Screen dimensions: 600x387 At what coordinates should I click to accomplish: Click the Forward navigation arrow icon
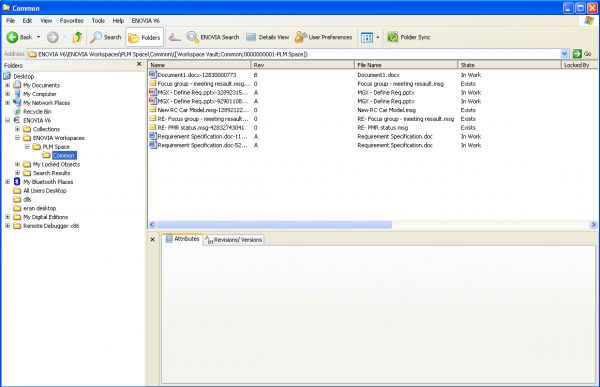coord(53,37)
